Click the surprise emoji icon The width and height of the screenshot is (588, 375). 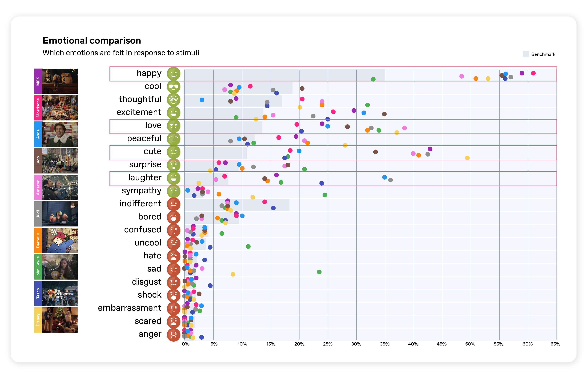pyautogui.click(x=173, y=165)
